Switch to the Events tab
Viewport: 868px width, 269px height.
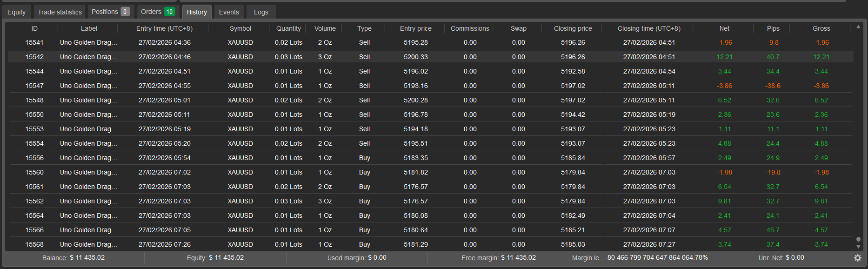tap(229, 12)
